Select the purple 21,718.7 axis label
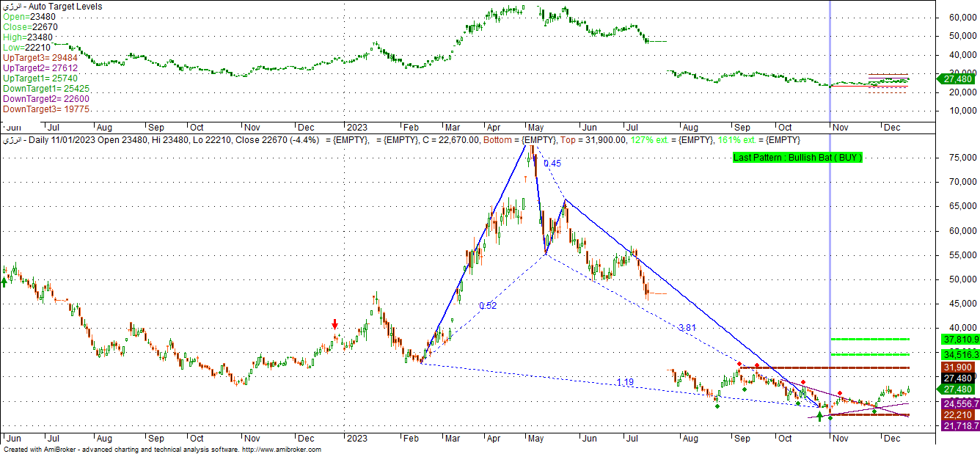This screenshot has width=980, height=454. [960, 426]
